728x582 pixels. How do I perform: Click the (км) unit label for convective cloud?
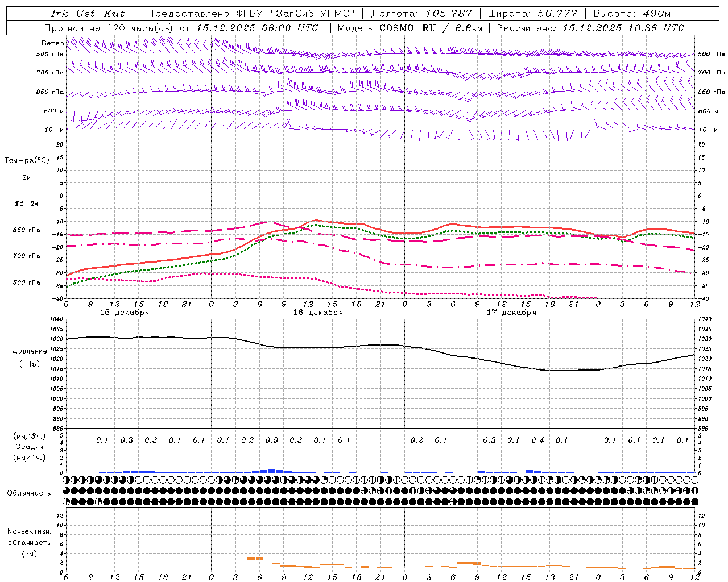click(x=29, y=554)
